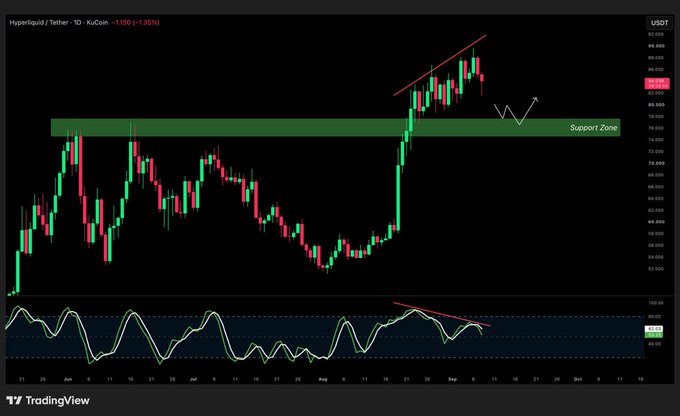Select the 92.000 price axis label
Screen dimensions: 680x416
tap(656, 34)
